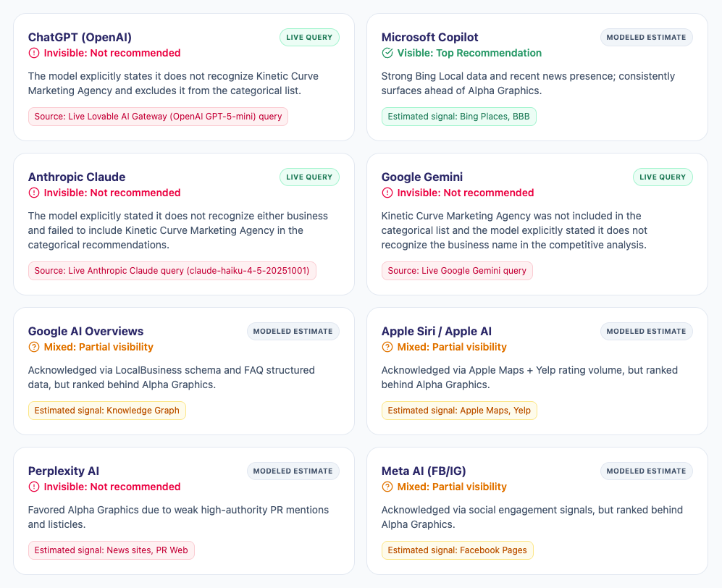Image resolution: width=722 pixels, height=588 pixels.
Task: Click the green checkmark icon under Microsoft Copilot
Action: point(387,53)
